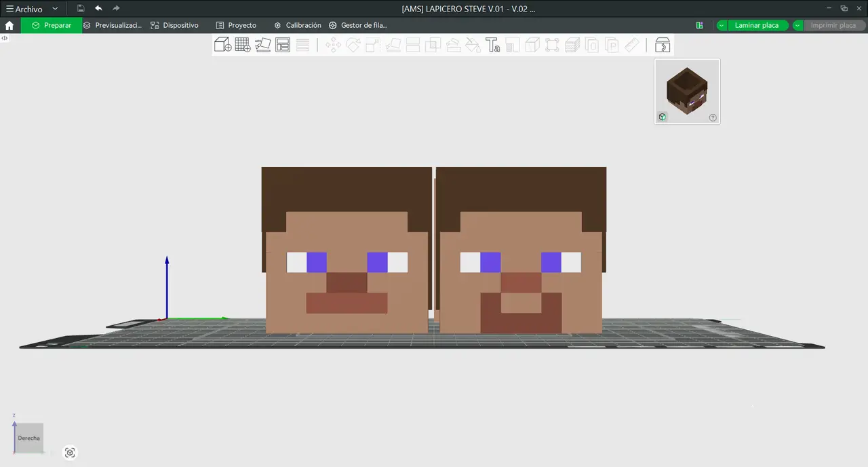Image resolution: width=868 pixels, height=467 pixels.
Task: Add a new plate
Action: click(x=243, y=45)
